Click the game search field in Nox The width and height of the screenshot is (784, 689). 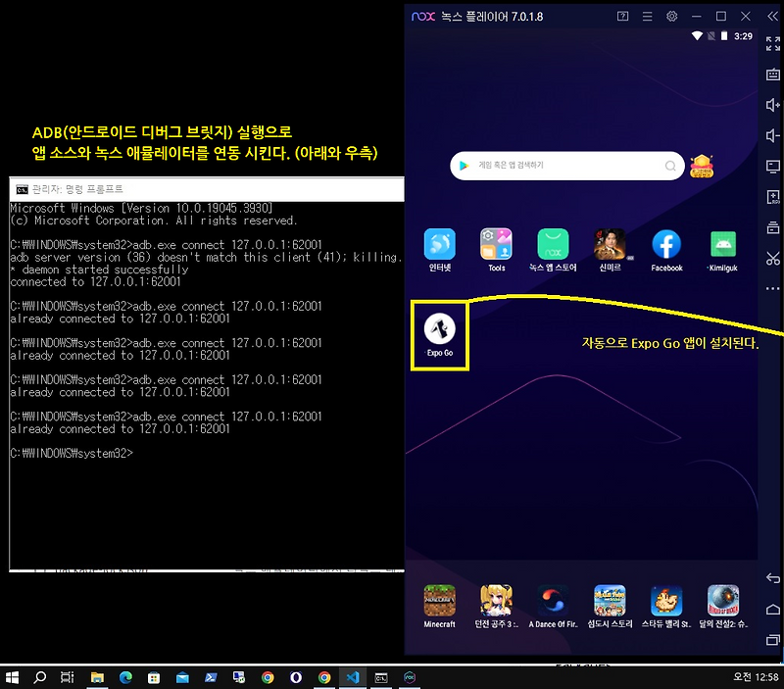(x=567, y=166)
